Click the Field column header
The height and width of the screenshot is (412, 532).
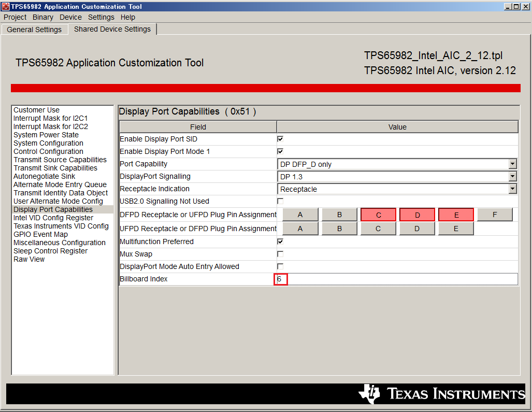pyautogui.click(x=198, y=127)
